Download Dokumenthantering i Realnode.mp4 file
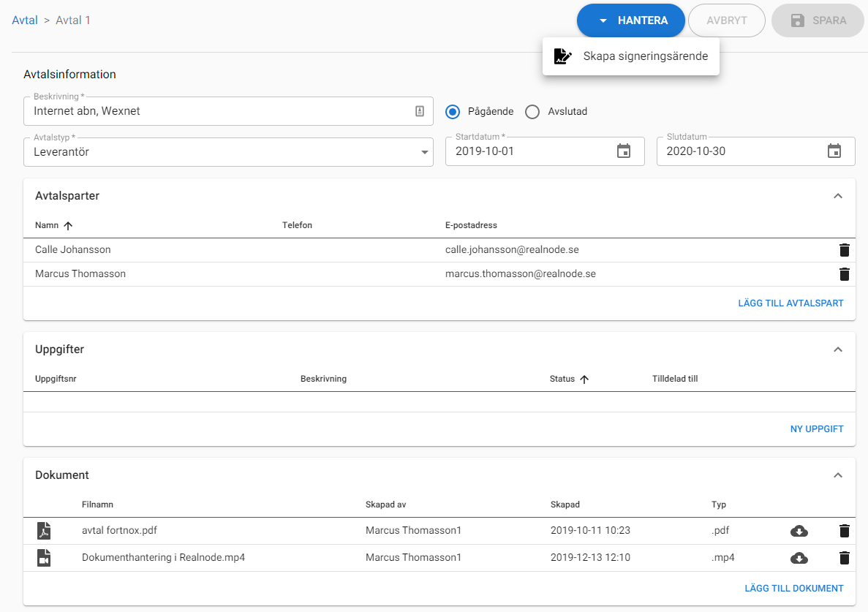The width and height of the screenshot is (868, 612). click(x=799, y=558)
